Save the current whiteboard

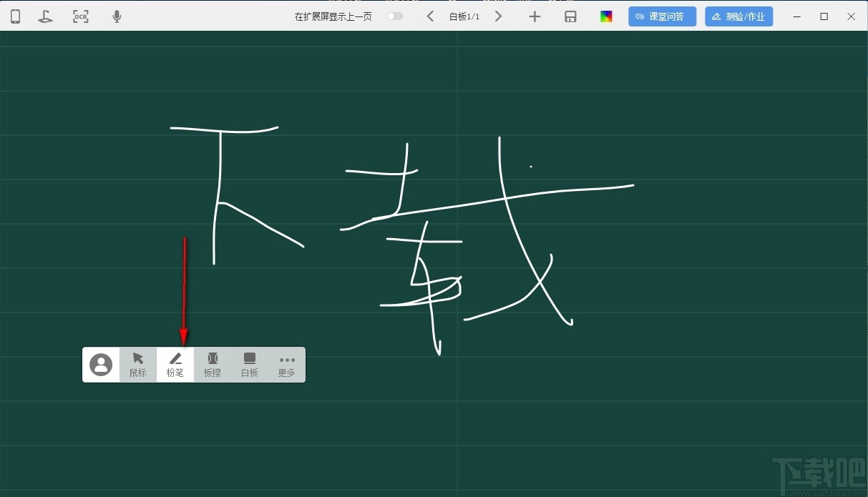(570, 15)
